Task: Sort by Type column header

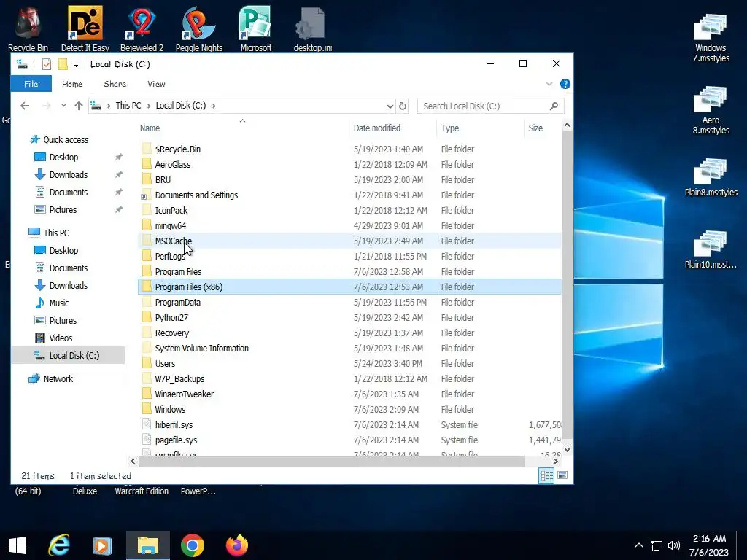Action: coord(480,128)
